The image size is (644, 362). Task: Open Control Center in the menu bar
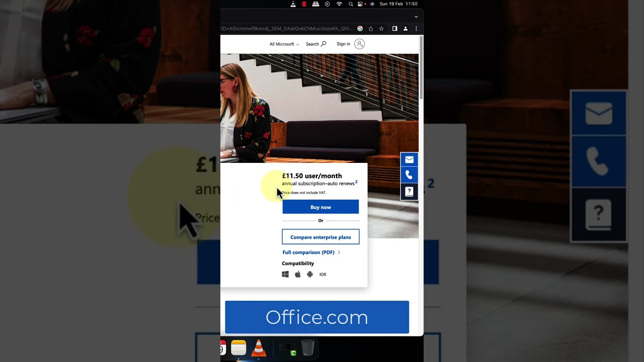361,4
